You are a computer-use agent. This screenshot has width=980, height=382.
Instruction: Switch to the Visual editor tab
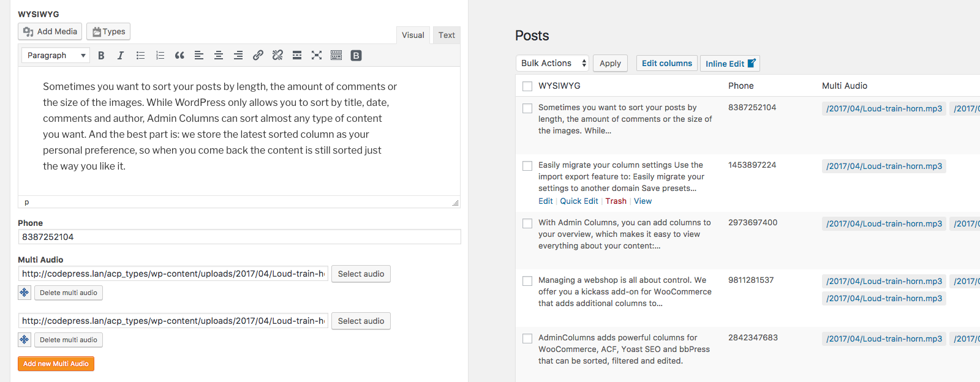[413, 35]
